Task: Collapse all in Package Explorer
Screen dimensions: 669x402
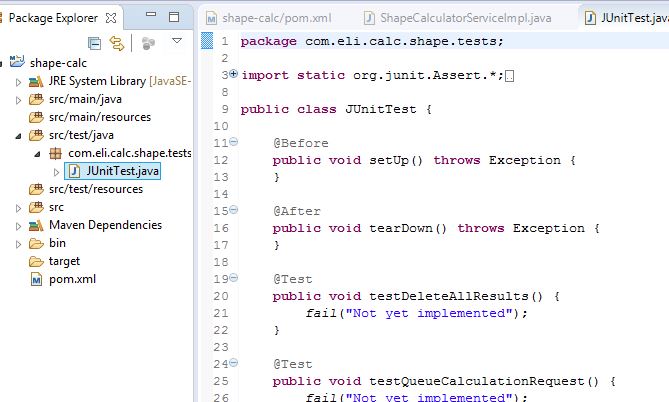Action: [x=94, y=43]
